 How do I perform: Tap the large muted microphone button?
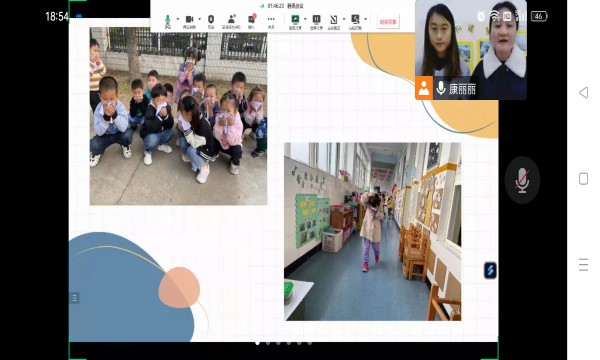522,180
